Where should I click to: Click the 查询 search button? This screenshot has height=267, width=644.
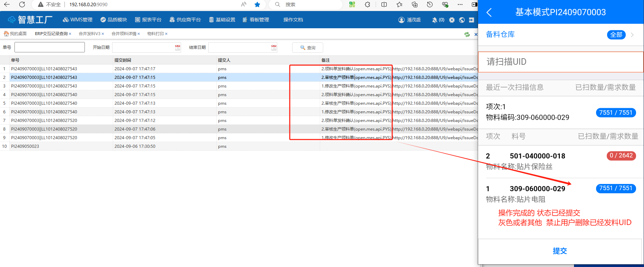pos(308,48)
